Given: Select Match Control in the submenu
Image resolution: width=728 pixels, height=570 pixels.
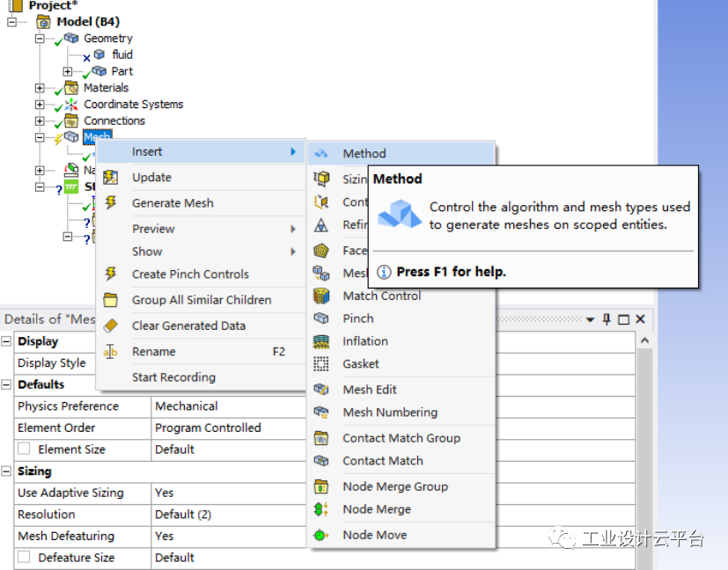Looking at the screenshot, I should pos(401,296).
